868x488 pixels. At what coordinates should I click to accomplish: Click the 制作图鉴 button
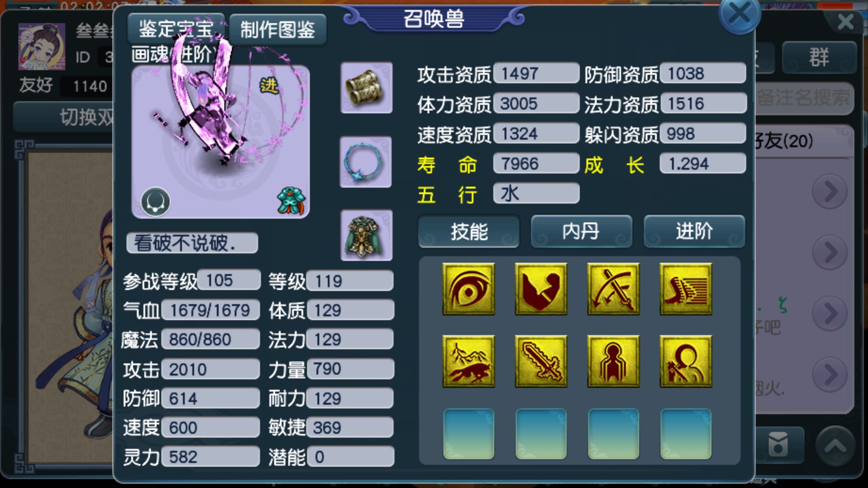278,29
